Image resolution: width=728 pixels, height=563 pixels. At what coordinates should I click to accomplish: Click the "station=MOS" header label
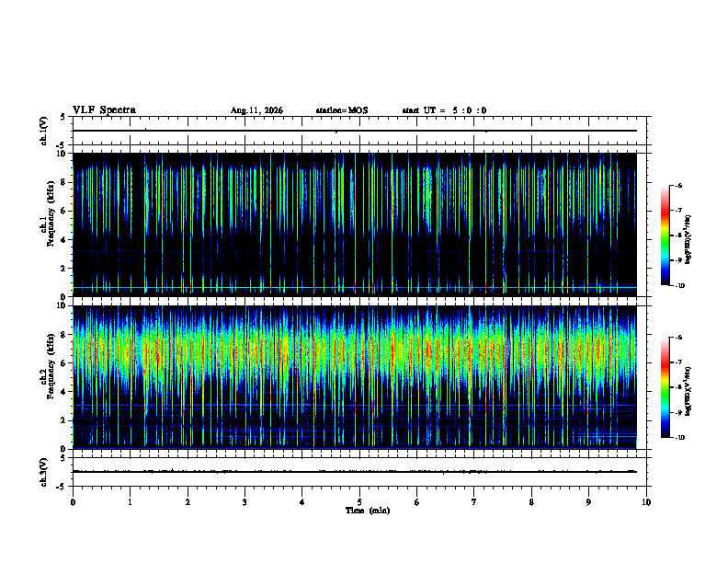[x=342, y=110]
